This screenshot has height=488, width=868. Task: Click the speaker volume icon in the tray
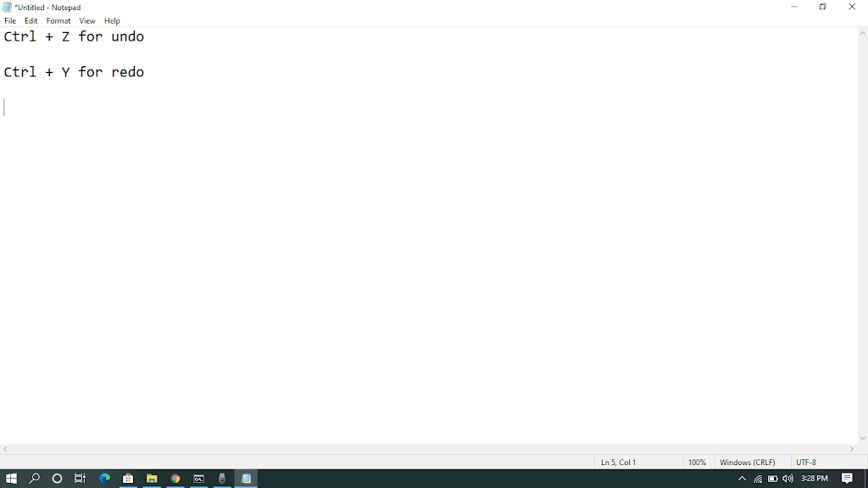[787, 479]
